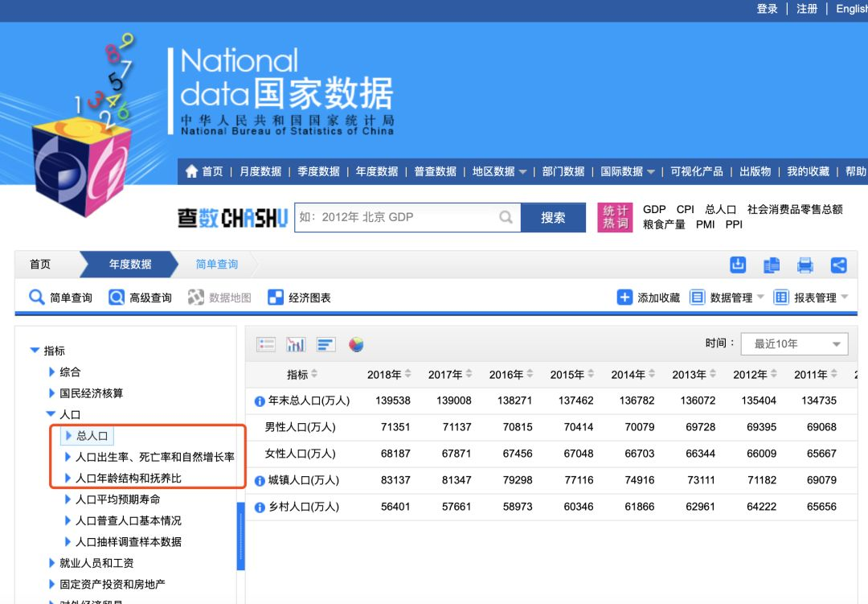Viewport: 868px width, 604px height.
Task: Select 人口年龄结构和抚养比 item
Action: point(129,479)
